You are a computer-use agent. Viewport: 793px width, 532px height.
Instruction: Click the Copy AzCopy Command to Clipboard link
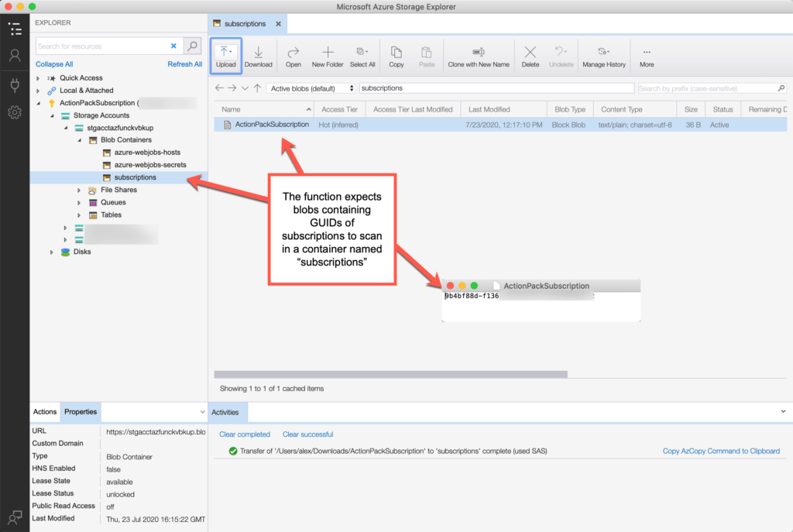pyautogui.click(x=721, y=450)
